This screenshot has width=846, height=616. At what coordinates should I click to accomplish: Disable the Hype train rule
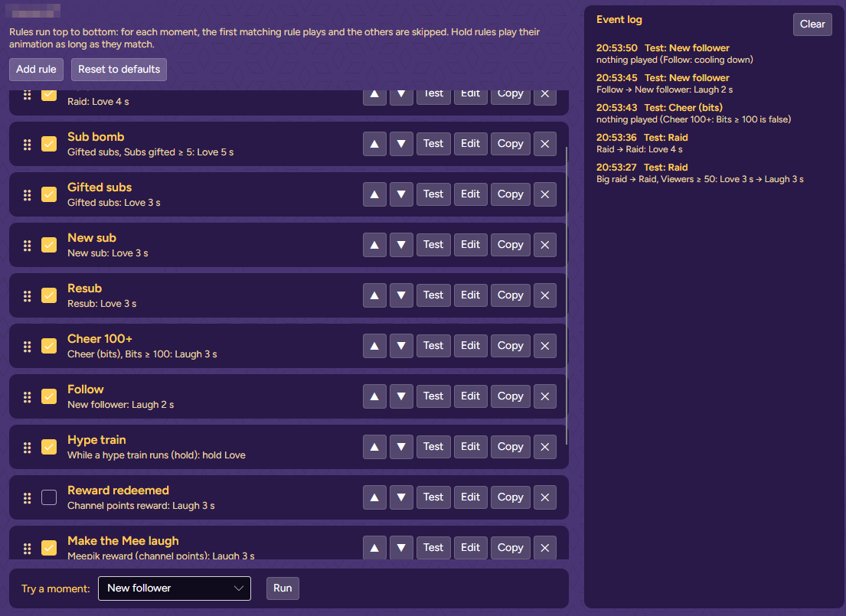coord(49,447)
